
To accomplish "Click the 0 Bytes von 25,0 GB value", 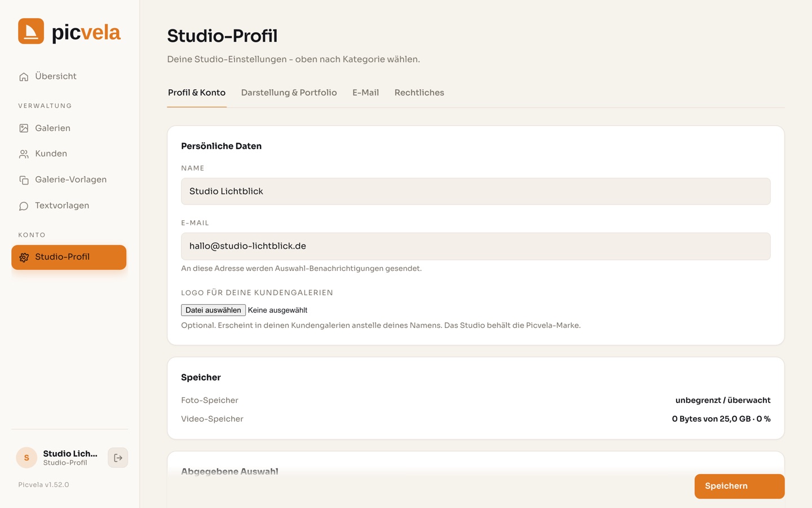I will (x=721, y=419).
